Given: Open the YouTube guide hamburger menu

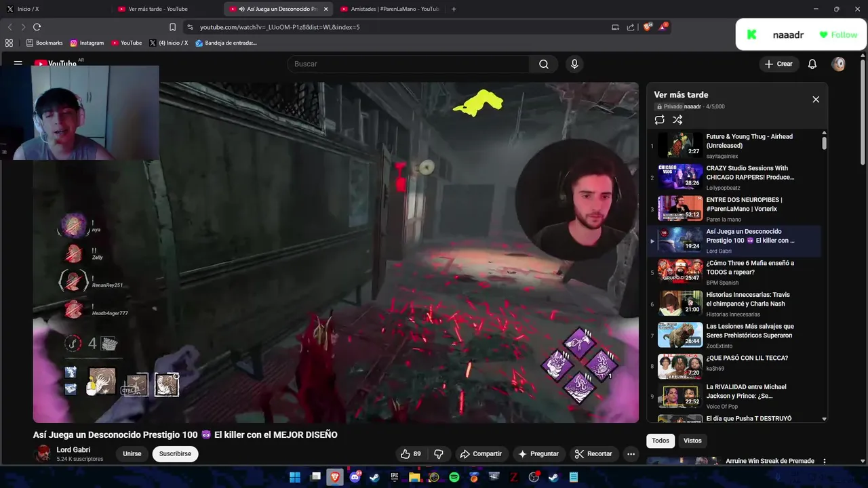Looking at the screenshot, I should coord(18,63).
